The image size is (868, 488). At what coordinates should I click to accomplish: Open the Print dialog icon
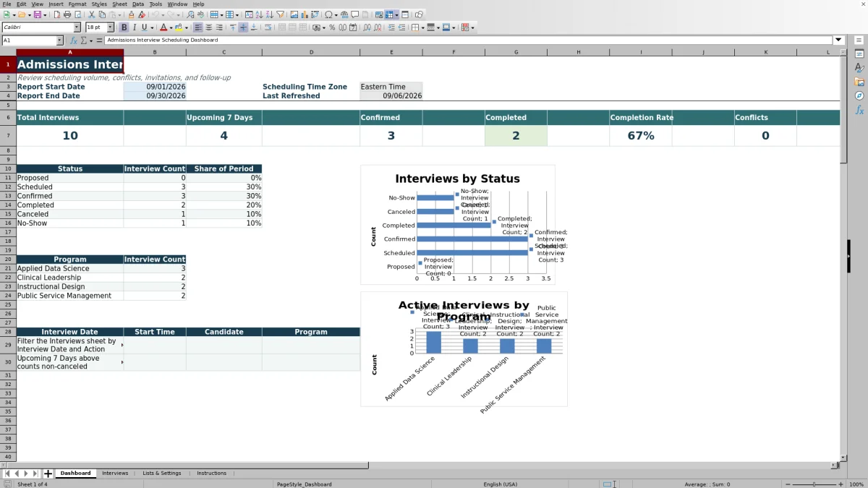point(67,14)
